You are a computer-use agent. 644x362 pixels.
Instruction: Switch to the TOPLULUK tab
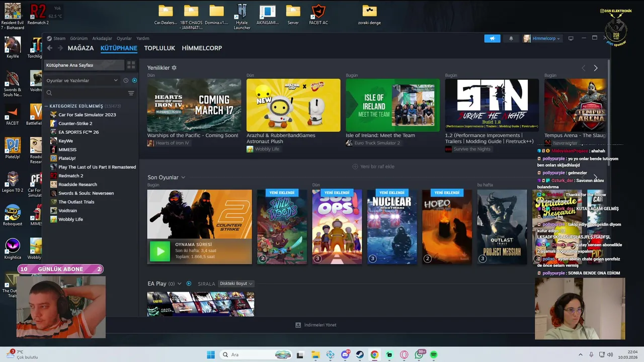[x=159, y=48]
